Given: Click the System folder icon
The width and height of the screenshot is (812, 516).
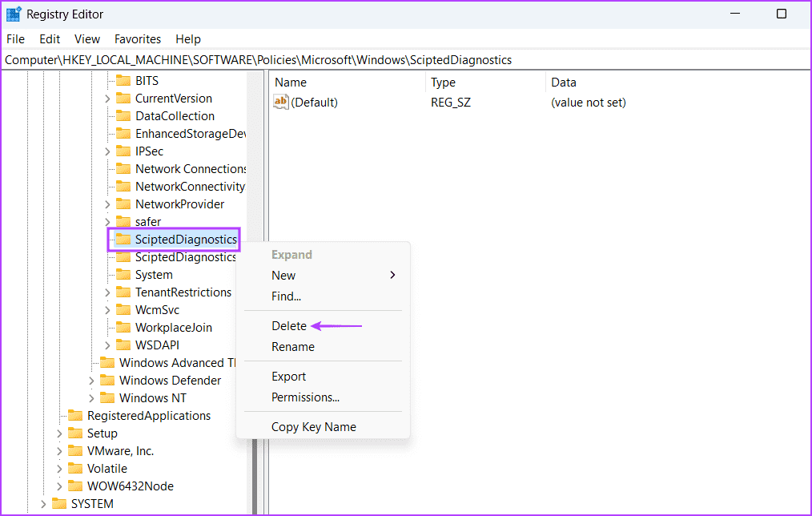Looking at the screenshot, I should 123,274.
